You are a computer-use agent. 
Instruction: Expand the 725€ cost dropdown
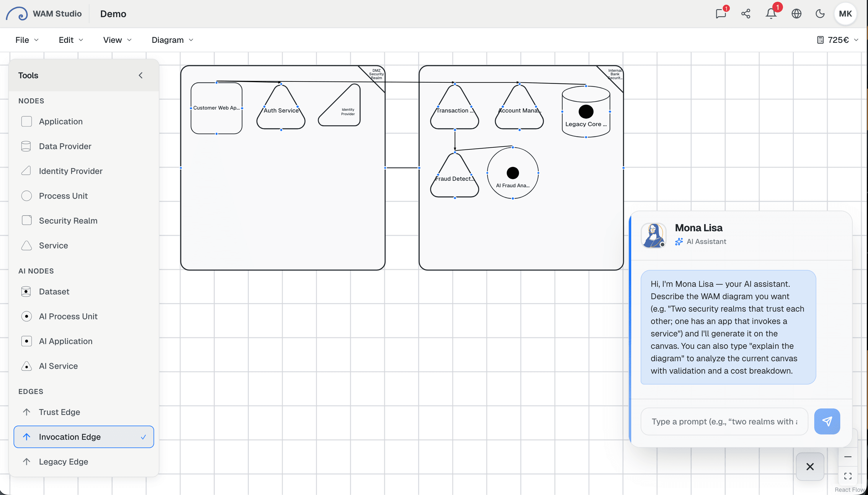(x=838, y=40)
